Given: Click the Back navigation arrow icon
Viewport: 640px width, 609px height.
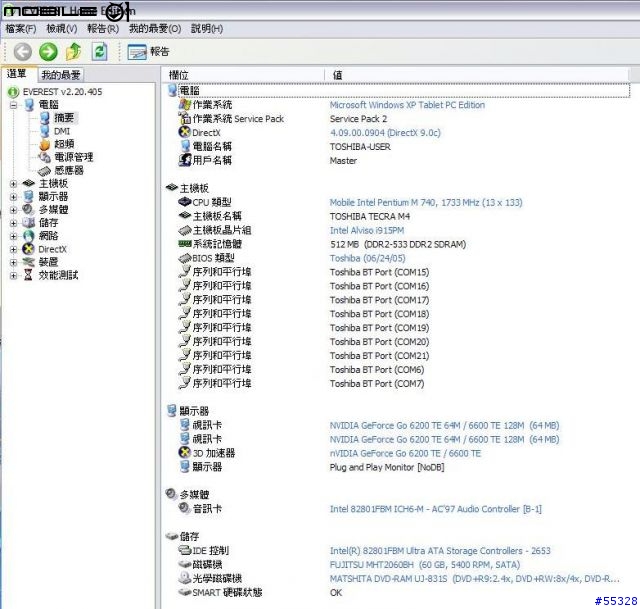Looking at the screenshot, I should 22,52.
